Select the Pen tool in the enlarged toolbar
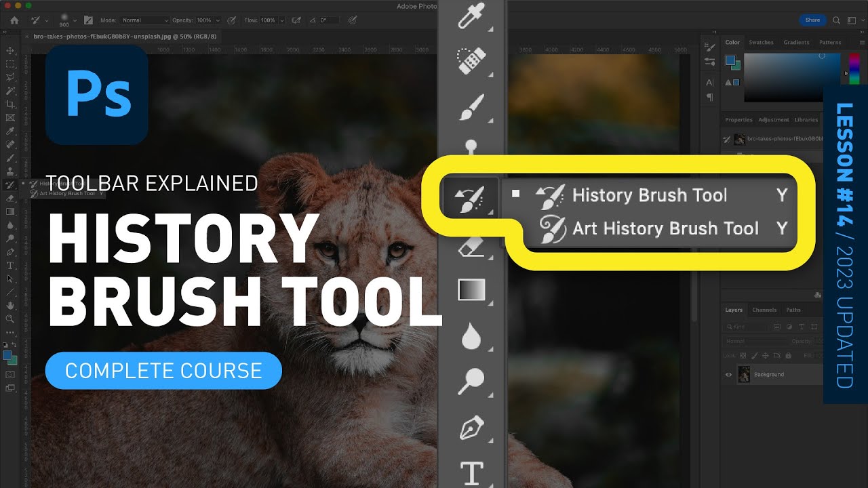The width and height of the screenshot is (868, 488). tap(471, 428)
